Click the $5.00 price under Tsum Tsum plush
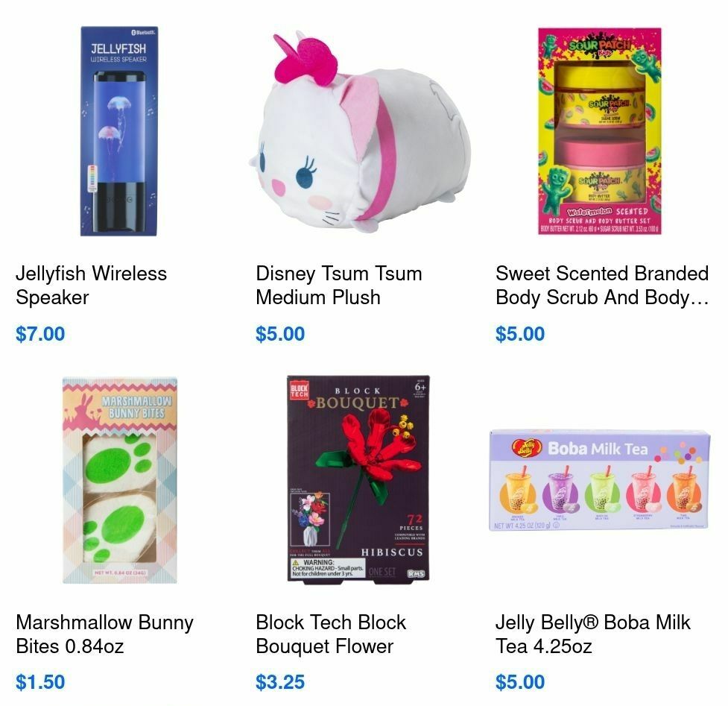 tap(280, 334)
